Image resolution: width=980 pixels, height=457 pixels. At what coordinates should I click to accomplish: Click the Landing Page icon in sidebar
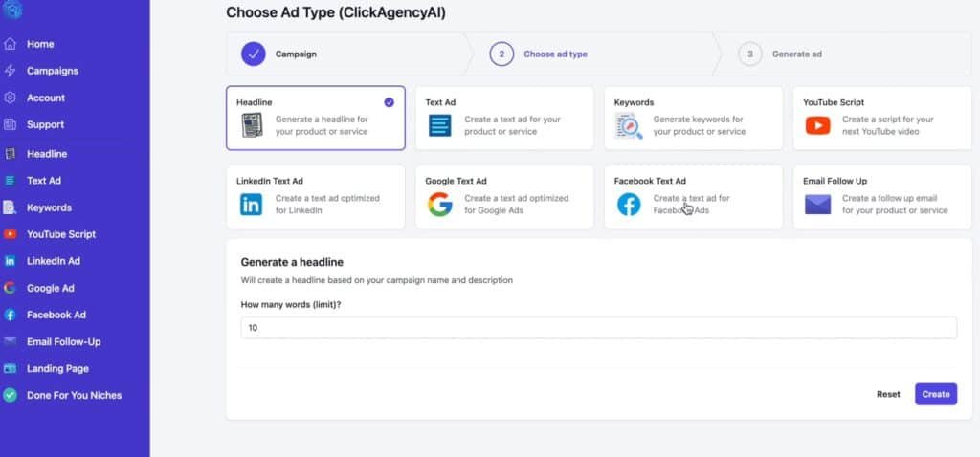tap(10, 368)
